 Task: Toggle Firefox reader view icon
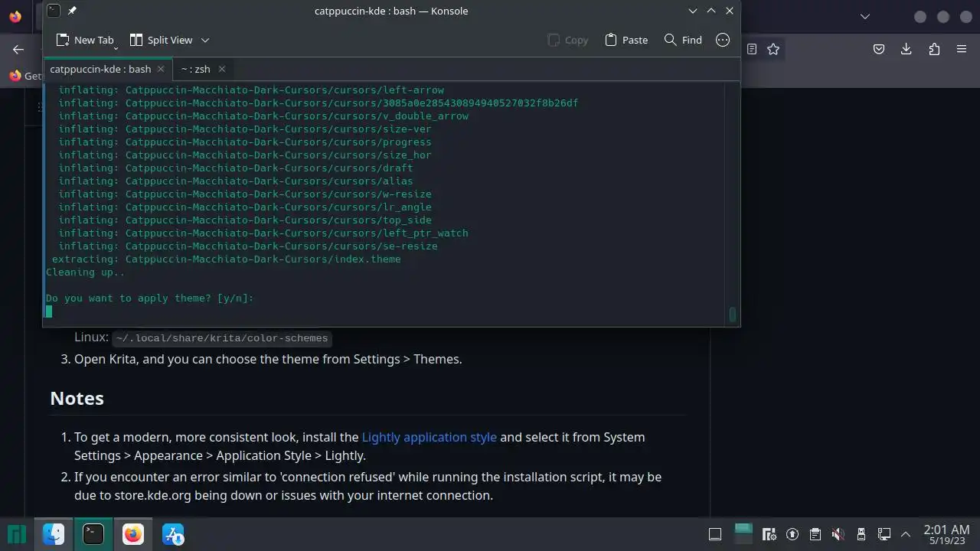pos(752,49)
